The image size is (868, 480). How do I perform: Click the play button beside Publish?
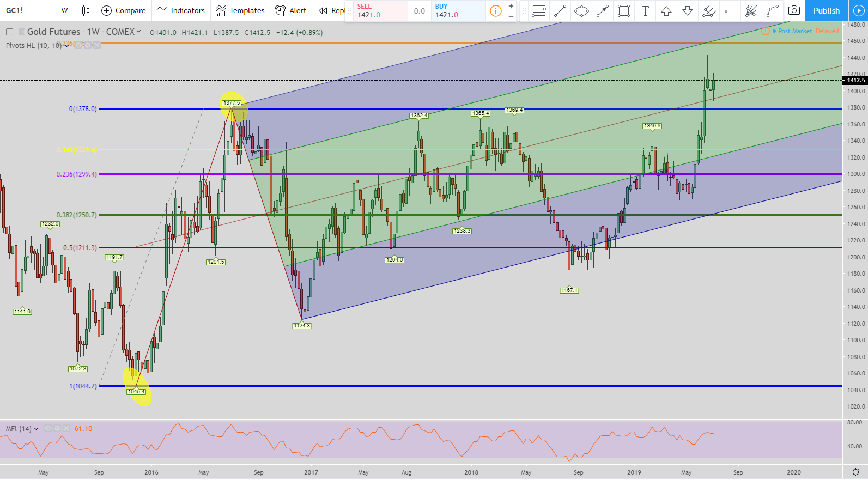[x=858, y=10]
